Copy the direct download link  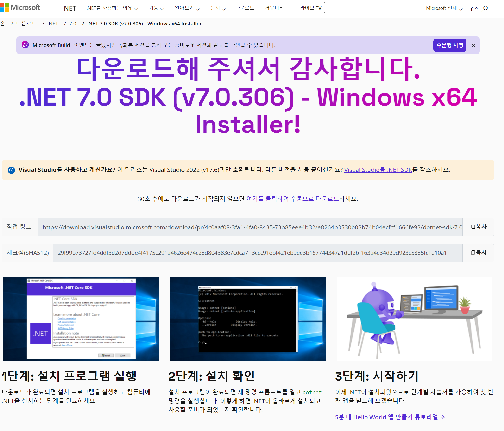pos(478,227)
